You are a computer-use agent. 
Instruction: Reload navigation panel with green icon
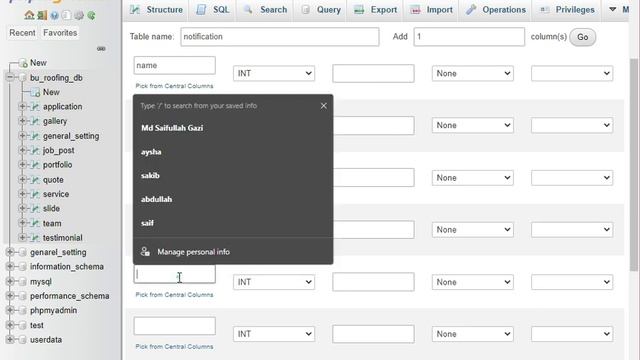[x=92, y=16]
